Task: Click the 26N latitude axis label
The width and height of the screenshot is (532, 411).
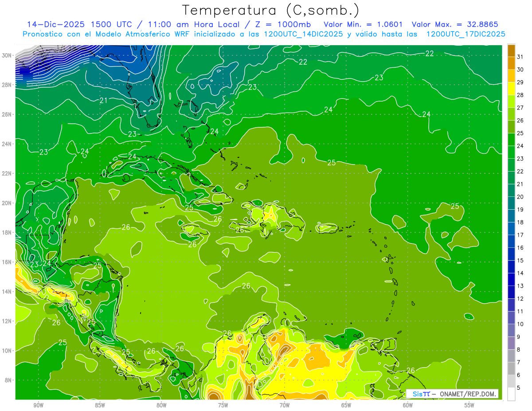Action: (7, 114)
